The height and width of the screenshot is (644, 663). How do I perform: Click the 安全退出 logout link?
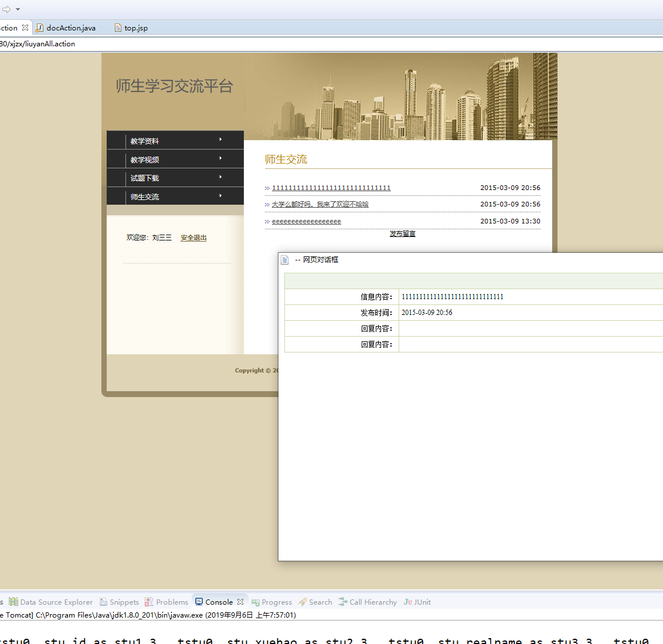(x=193, y=238)
